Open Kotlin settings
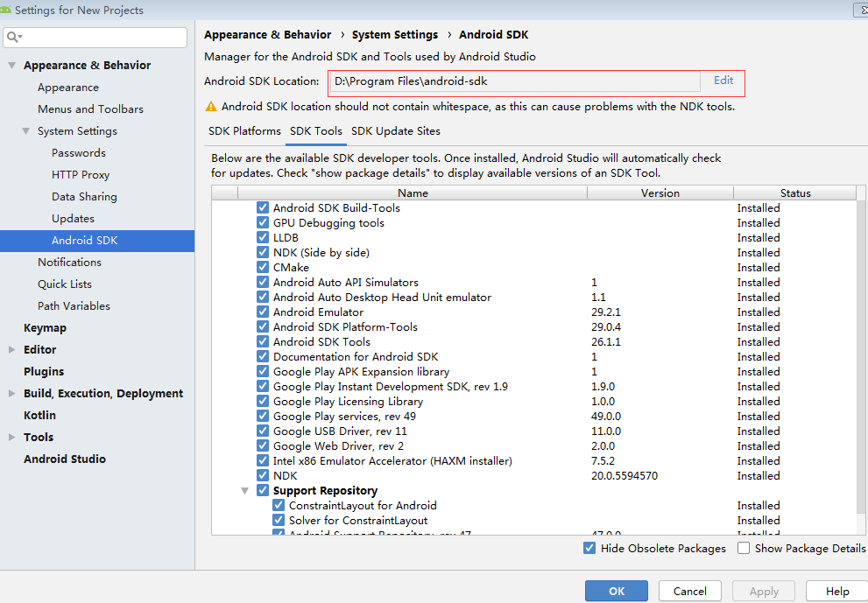This screenshot has width=868, height=603. (39, 415)
